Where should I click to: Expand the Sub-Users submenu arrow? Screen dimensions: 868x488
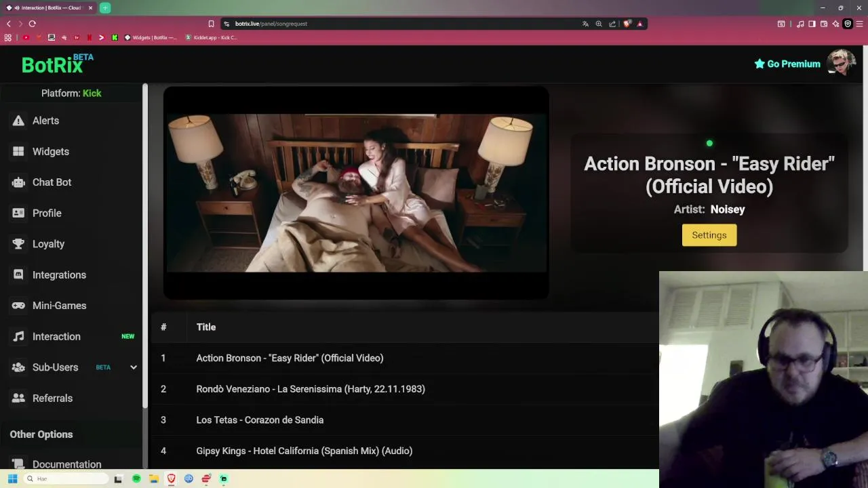134,367
